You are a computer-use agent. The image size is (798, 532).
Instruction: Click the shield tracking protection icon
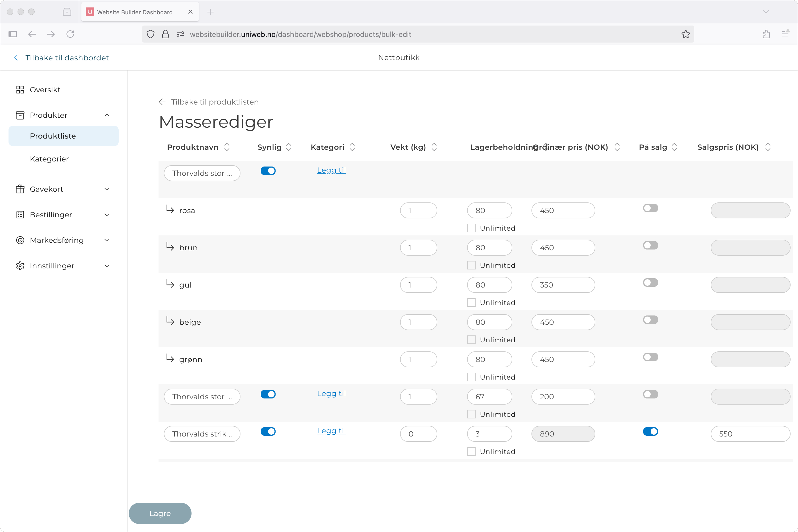(151, 34)
